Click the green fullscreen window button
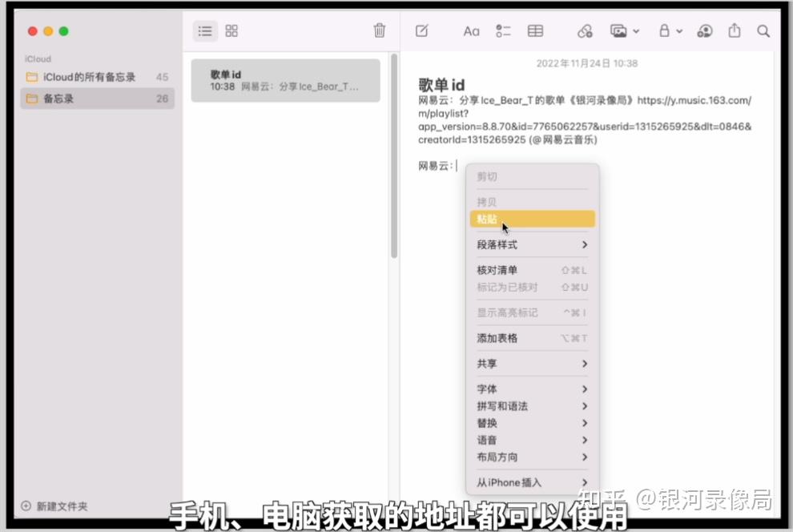793x532 pixels. [64, 31]
